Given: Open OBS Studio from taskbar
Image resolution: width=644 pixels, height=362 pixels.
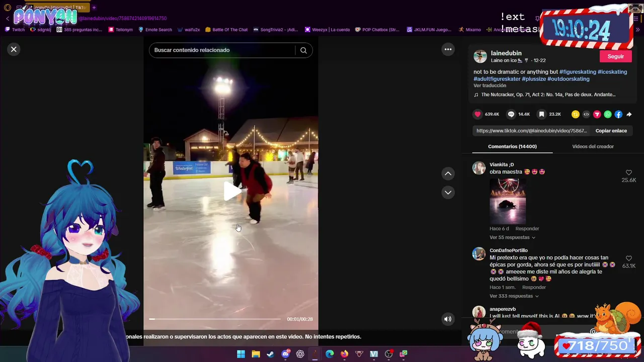Looking at the screenshot, I should click(388, 354).
